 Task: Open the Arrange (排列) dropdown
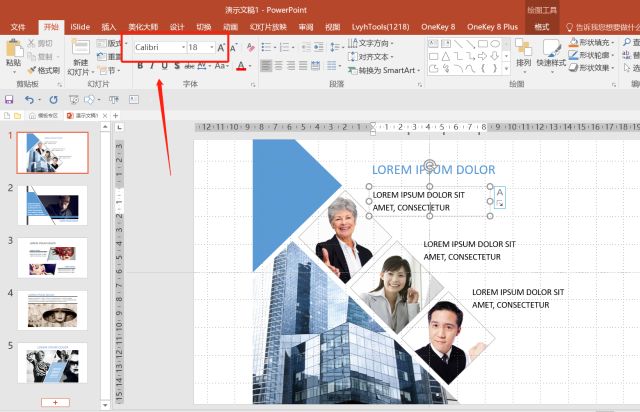click(x=523, y=55)
